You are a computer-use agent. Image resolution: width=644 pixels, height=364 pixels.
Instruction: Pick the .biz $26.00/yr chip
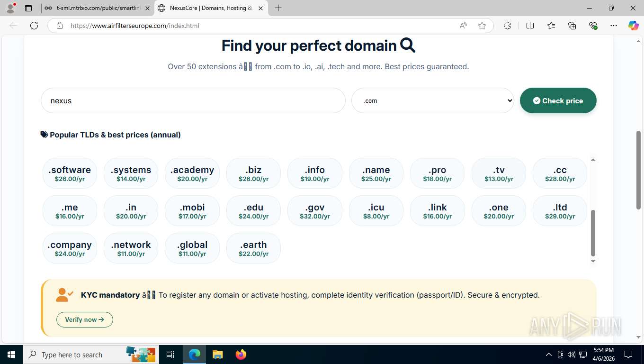click(253, 173)
